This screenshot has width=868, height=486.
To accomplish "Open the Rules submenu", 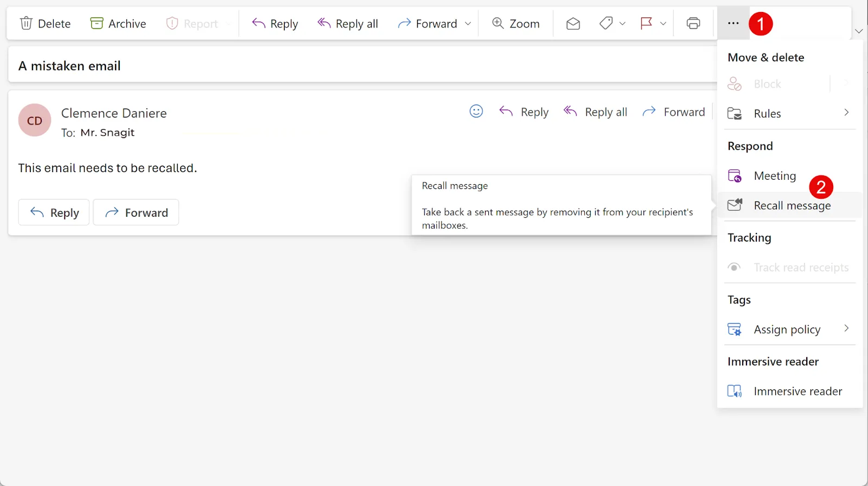I will (x=790, y=113).
